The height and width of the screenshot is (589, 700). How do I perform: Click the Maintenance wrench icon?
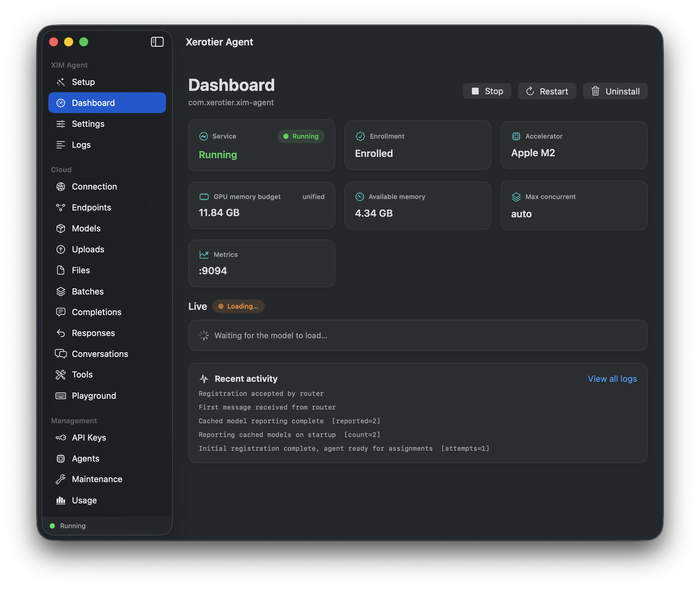pyautogui.click(x=60, y=479)
